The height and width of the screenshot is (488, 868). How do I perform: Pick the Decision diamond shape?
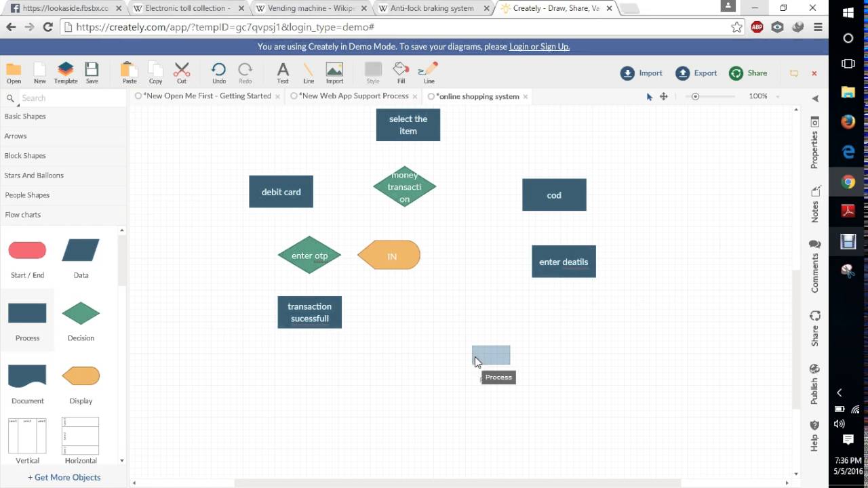coord(81,313)
